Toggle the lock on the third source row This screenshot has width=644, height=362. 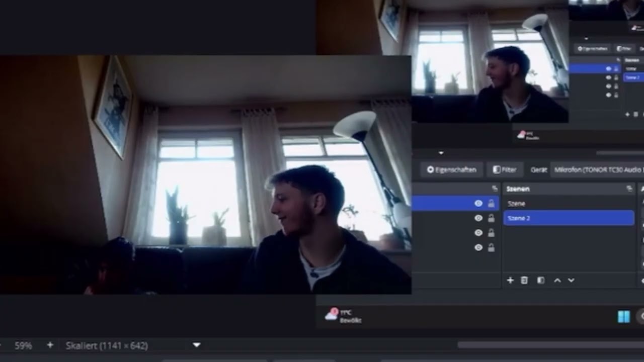click(x=491, y=233)
